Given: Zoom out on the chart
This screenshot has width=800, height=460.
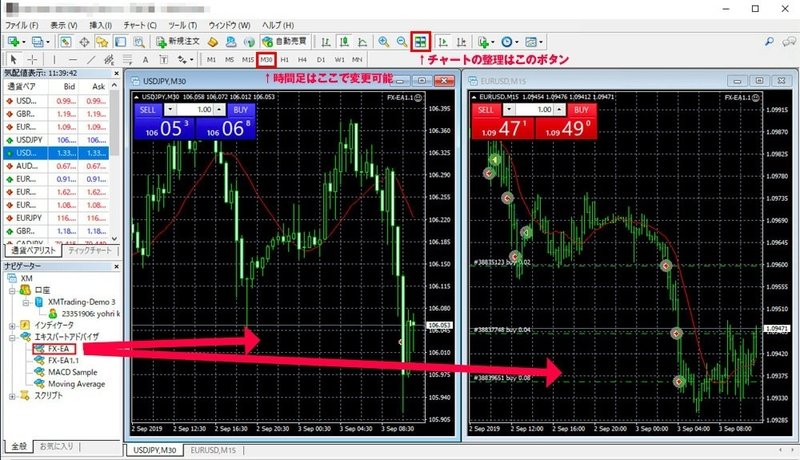Looking at the screenshot, I should click(x=402, y=42).
